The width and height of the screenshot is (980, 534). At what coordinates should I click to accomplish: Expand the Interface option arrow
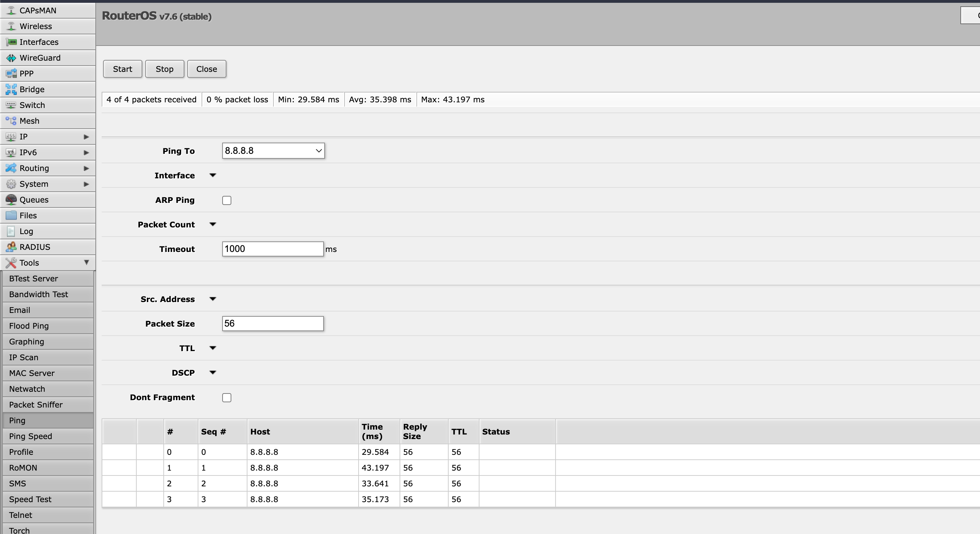tap(213, 175)
